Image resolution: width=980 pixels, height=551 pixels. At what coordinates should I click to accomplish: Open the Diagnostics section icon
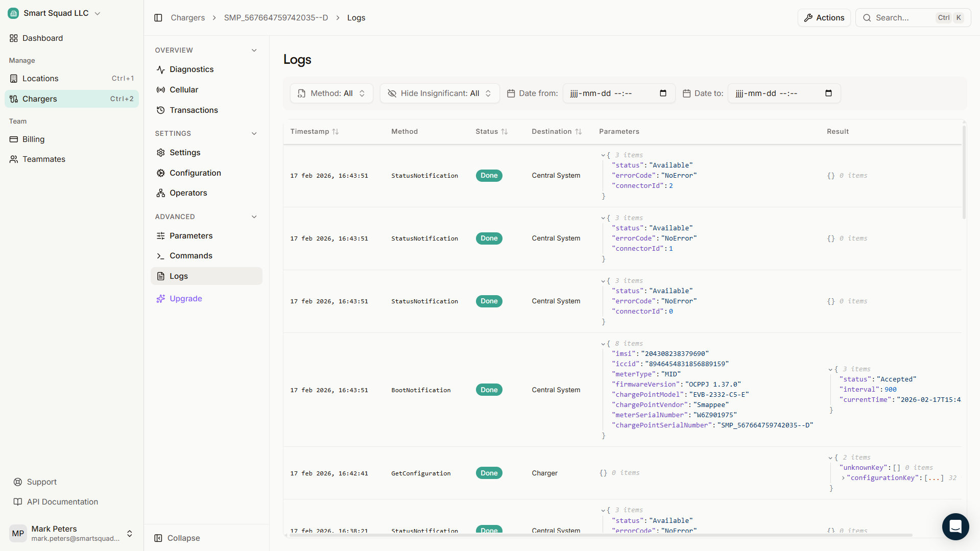pyautogui.click(x=160, y=69)
